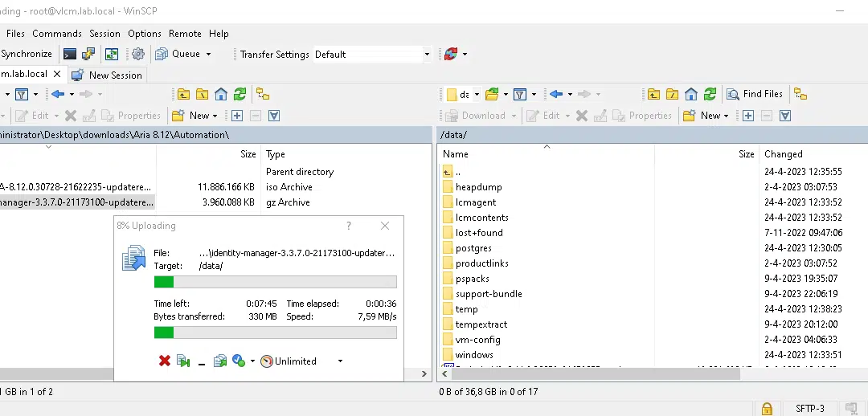Close the m.lab.local session tab
Image resolution: width=868 pixels, height=416 pixels.
(x=56, y=74)
